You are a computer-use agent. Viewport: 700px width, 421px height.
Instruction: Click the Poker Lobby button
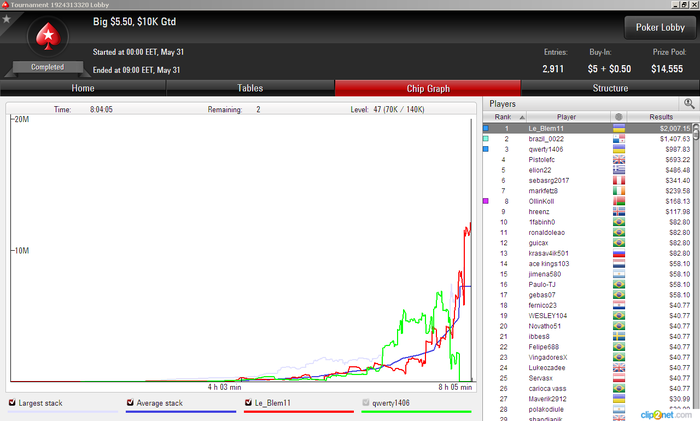click(660, 28)
